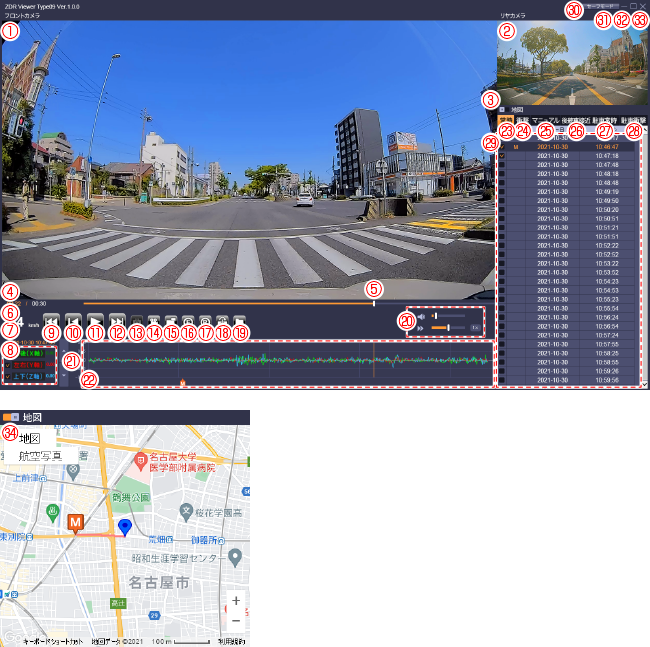The height and width of the screenshot is (647, 650).
Task: Adjust the playback speed slider
Action: (x=449, y=327)
